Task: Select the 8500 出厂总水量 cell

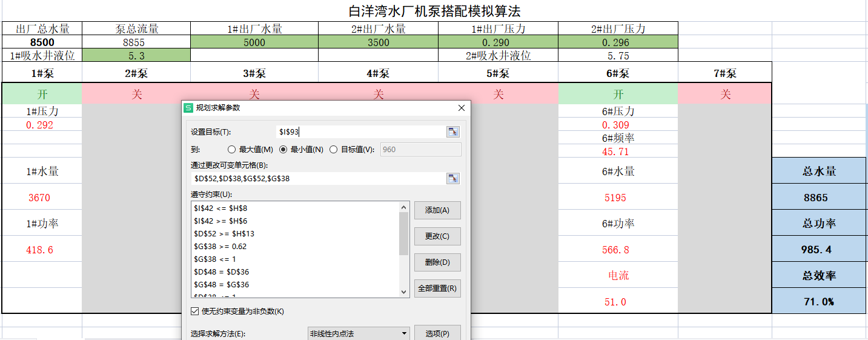Action: [42, 42]
